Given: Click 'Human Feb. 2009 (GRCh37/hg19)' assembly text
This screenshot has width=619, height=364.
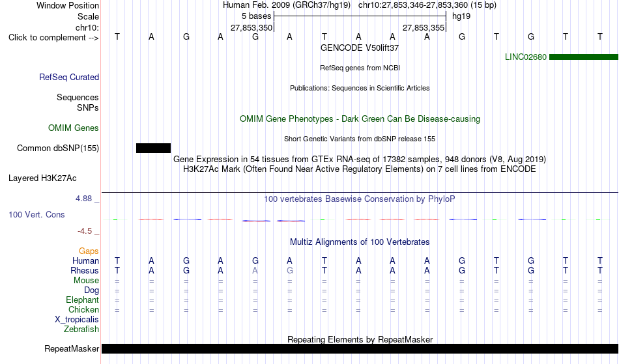Looking at the screenshot, I should pos(287,5).
